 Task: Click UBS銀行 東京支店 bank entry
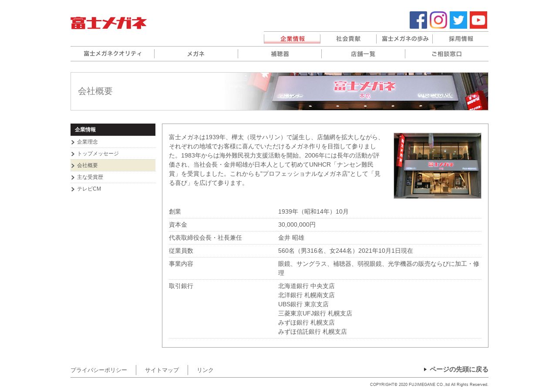click(303, 305)
